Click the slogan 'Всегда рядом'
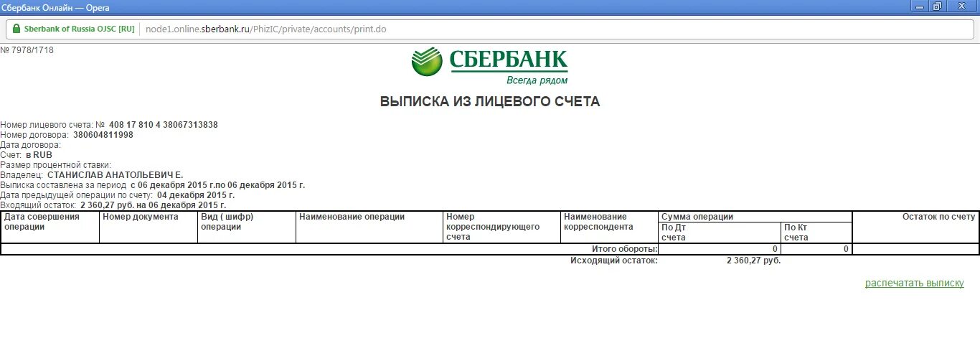The image size is (980, 361). click(x=537, y=80)
